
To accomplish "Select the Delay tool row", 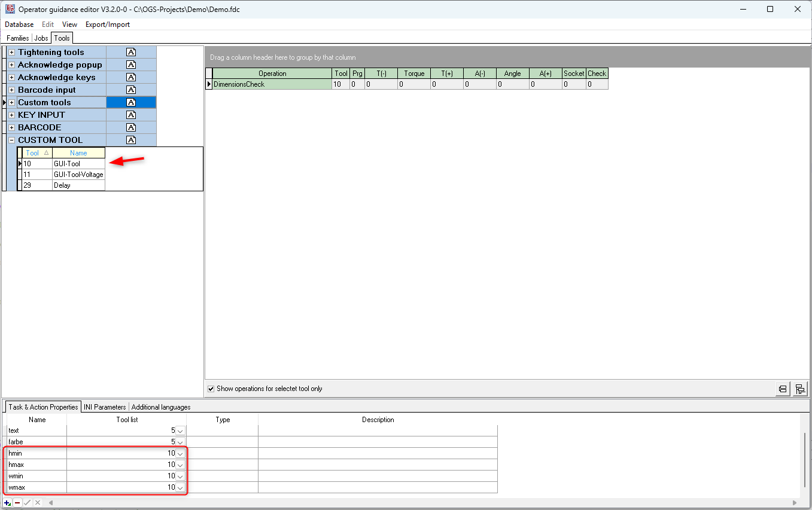I will pos(63,185).
